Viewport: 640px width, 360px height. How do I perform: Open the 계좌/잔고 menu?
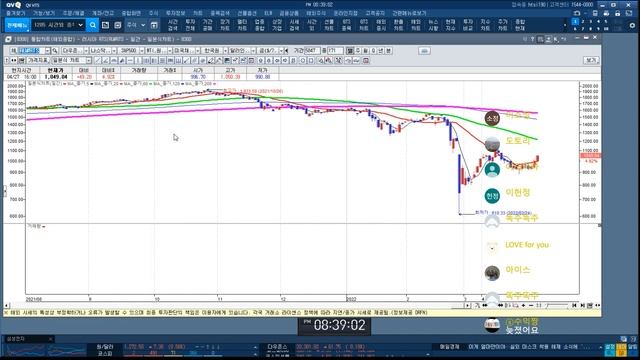[x=102, y=13]
